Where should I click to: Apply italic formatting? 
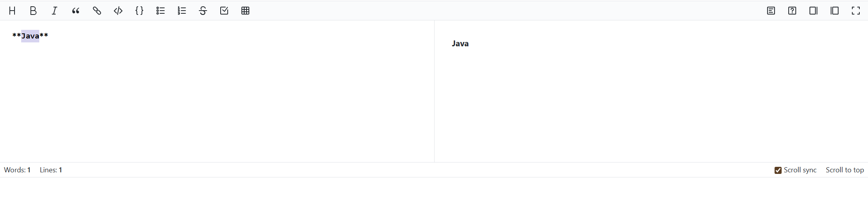pos(55,11)
